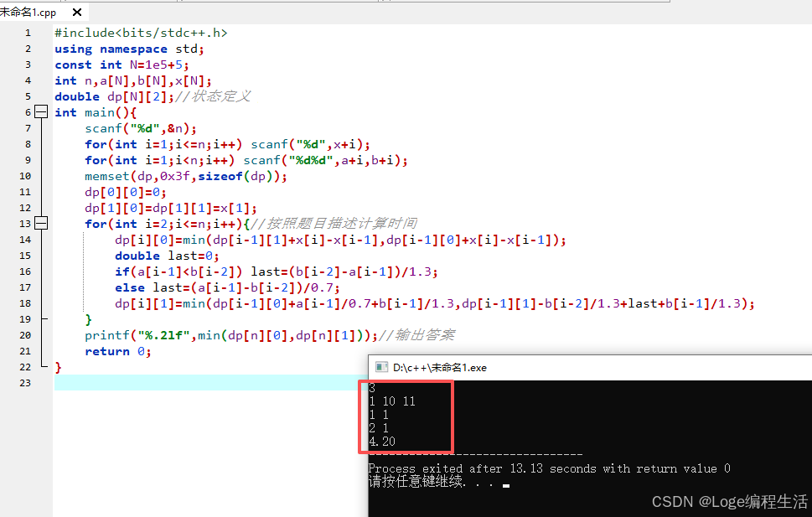Click the dp[0][0]=0; statement
812x517 pixels.
(126, 192)
